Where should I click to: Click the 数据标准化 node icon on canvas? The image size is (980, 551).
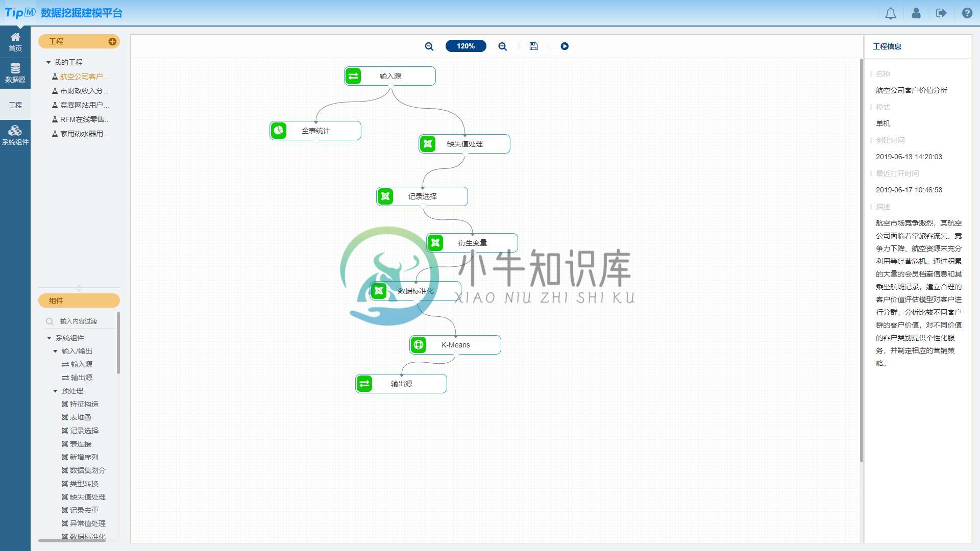pyautogui.click(x=379, y=291)
